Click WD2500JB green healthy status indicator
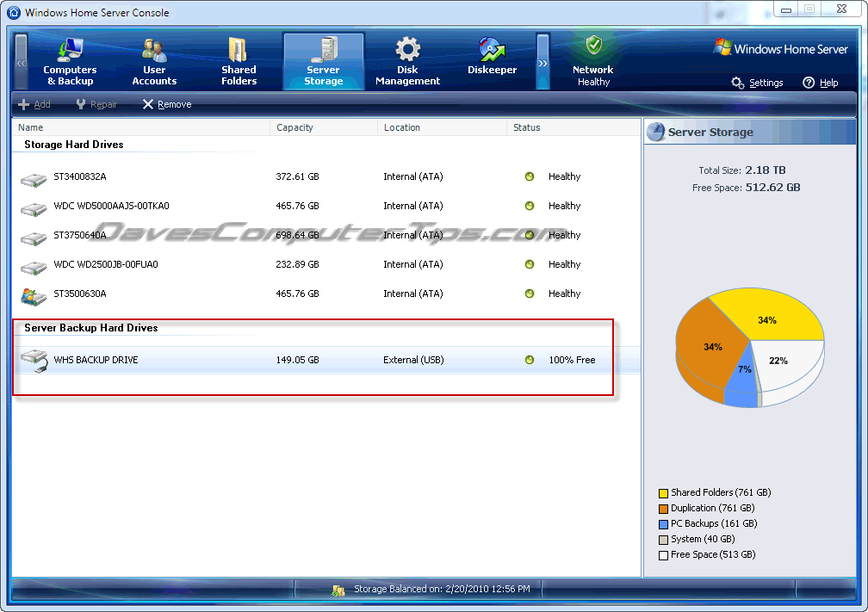Screen dimensions: 868x612 530,264
